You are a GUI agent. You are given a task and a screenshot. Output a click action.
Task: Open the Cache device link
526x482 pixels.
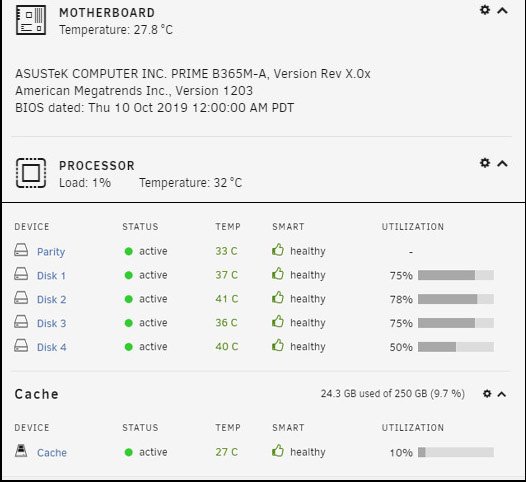(52, 452)
